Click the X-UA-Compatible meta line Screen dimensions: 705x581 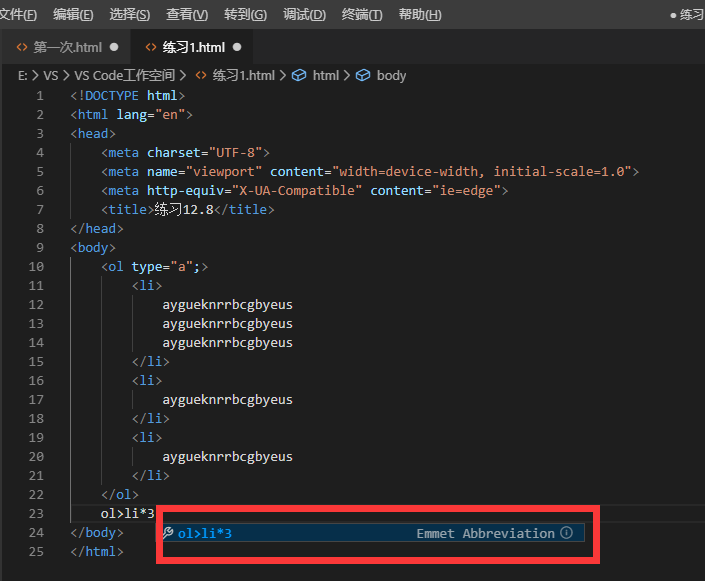click(304, 191)
